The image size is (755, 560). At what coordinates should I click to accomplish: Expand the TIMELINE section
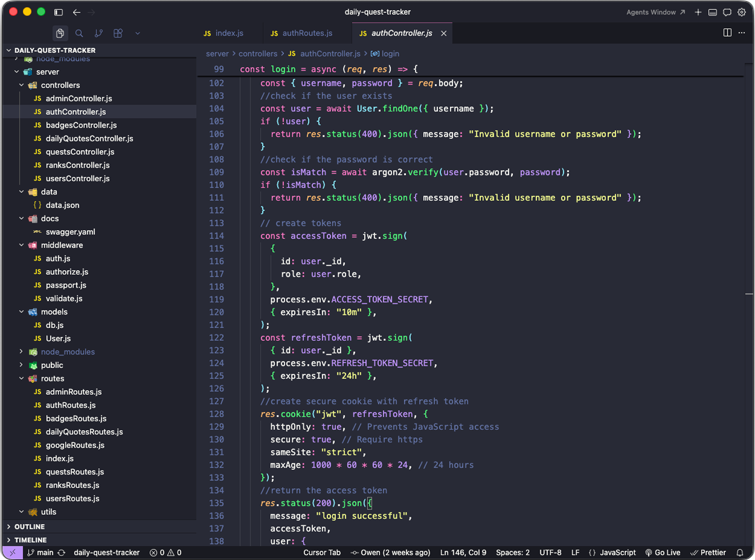30,540
